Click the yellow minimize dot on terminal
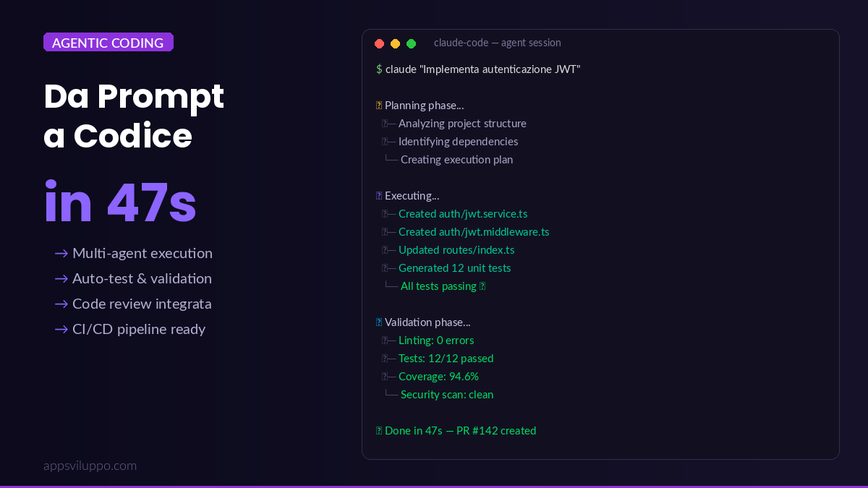Screen dimensions: 868x488 [395, 43]
